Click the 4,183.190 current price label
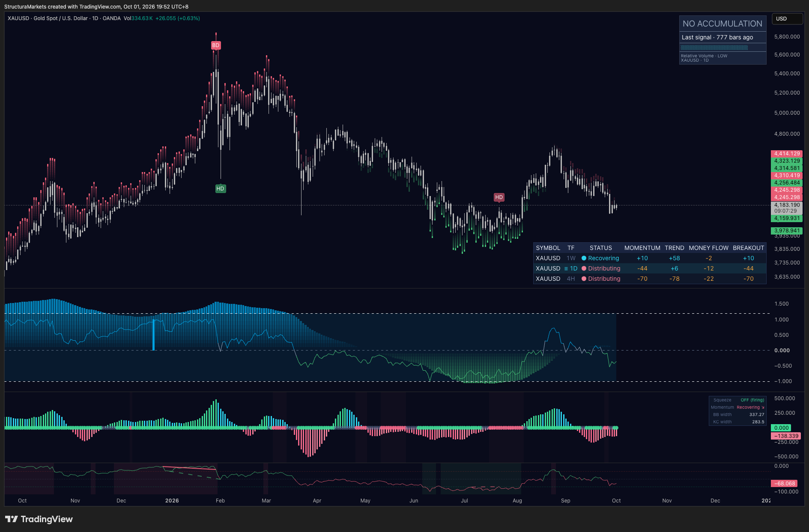This screenshot has height=532, width=809. click(x=787, y=205)
